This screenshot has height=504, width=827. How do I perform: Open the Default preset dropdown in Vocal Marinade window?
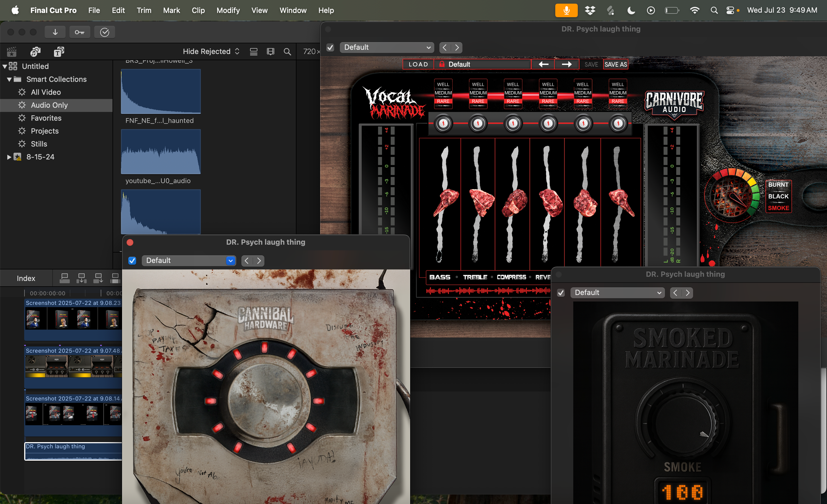[387, 47]
